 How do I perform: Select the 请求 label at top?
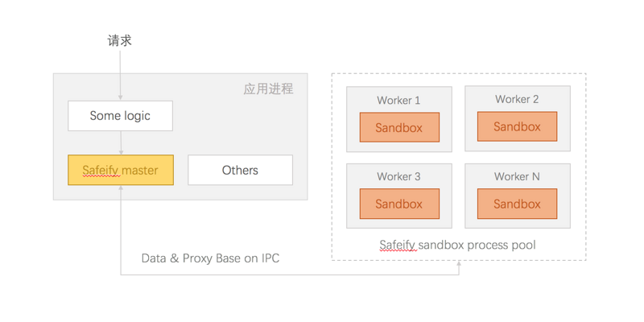point(120,40)
